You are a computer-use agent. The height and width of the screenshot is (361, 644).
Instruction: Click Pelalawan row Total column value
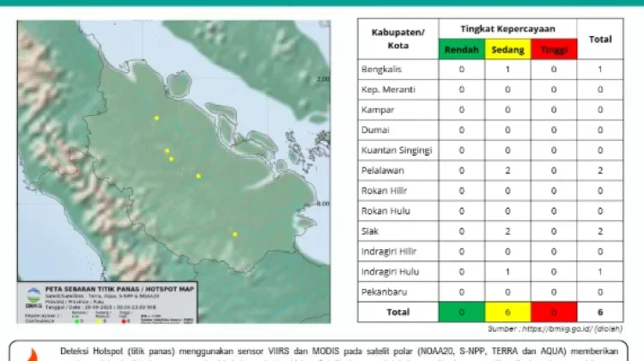[x=600, y=170]
